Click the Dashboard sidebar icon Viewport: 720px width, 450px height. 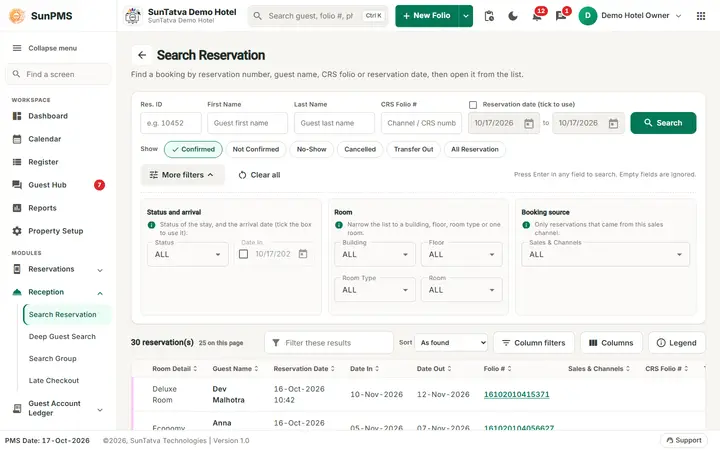(17, 116)
